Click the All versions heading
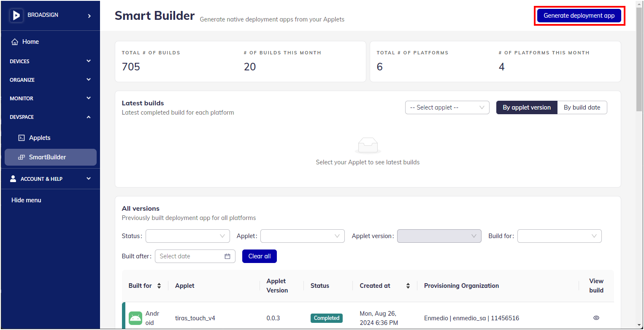Screen dimensions: 644x330 (x=141, y=208)
